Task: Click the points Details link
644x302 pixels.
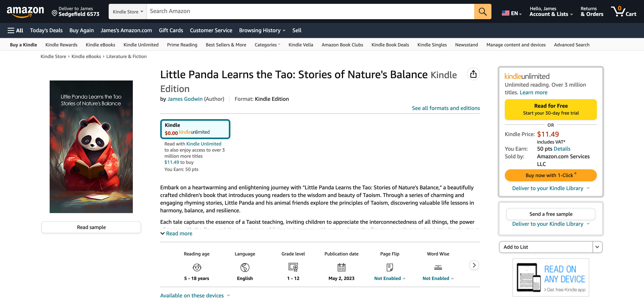Action: 562,149
